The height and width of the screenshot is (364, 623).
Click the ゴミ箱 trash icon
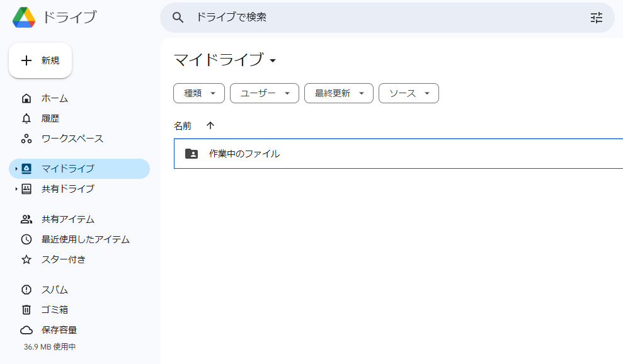pyautogui.click(x=26, y=310)
